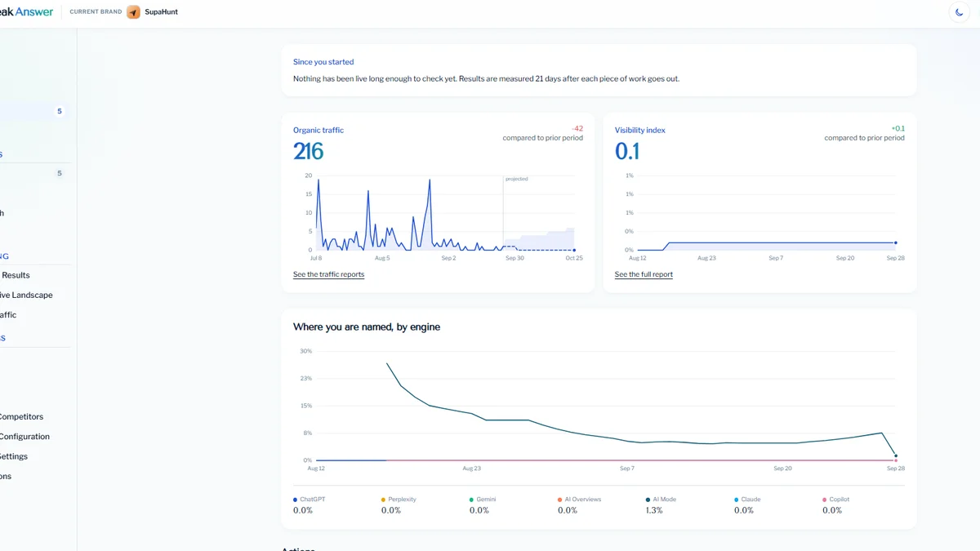
Task: Open the Configuration sidebar item
Action: coord(24,437)
